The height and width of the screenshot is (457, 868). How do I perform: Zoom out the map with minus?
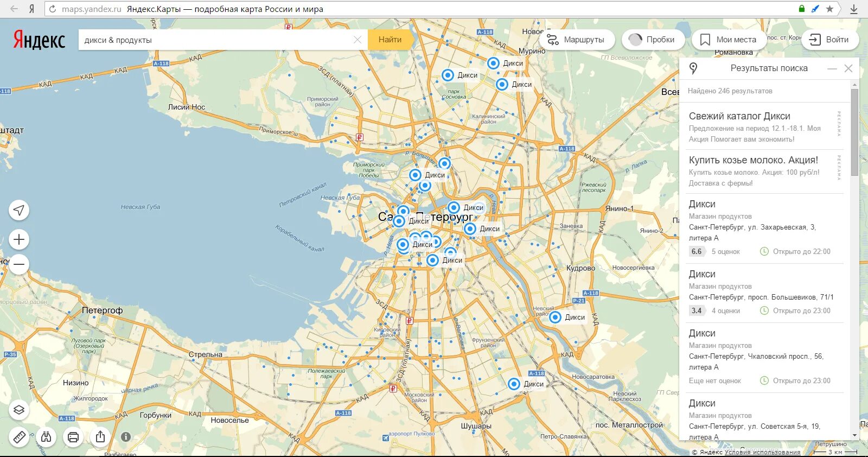coord(19,264)
